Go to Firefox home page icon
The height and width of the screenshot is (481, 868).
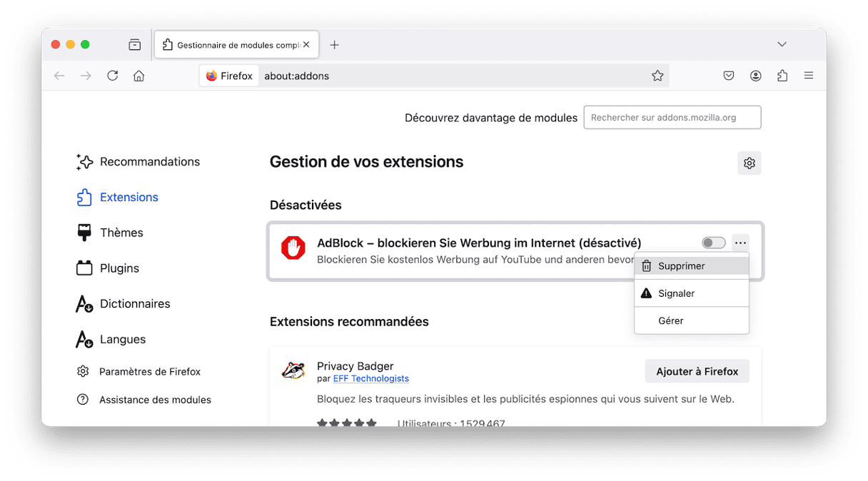[x=139, y=76]
